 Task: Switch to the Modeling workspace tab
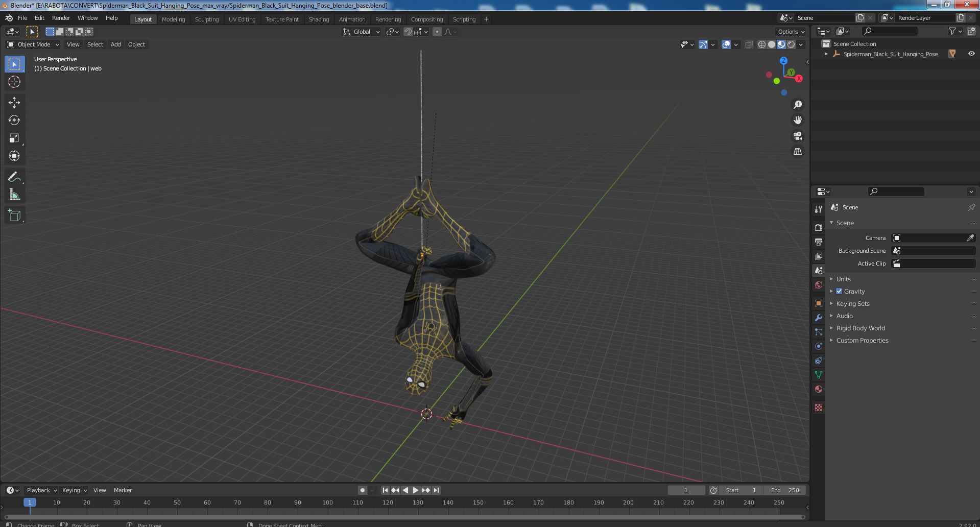[173, 19]
